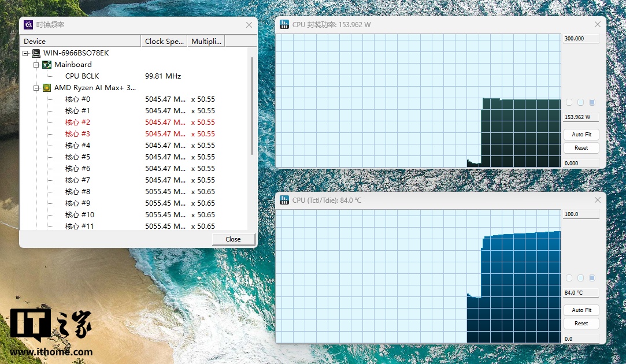Collapse the WIN-6966BSO78EK tree node
626x364 pixels.
pos(25,53)
